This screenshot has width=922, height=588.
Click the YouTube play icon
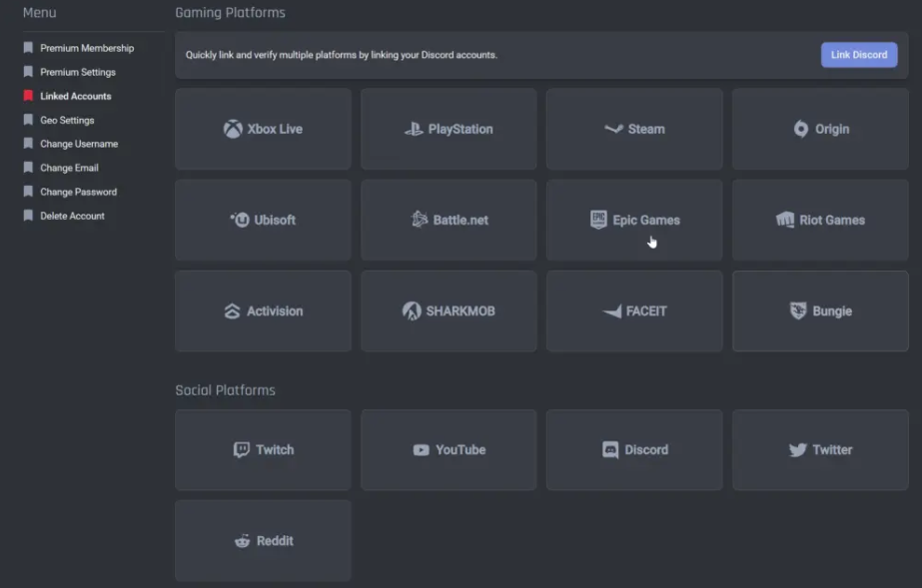pyautogui.click(x=421, y=450)
